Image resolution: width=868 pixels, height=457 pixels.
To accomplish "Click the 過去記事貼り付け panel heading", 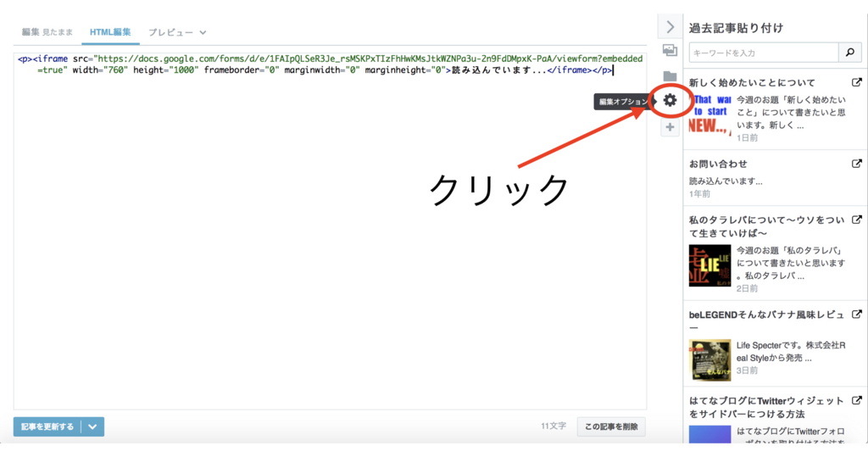I will (736, 28).
